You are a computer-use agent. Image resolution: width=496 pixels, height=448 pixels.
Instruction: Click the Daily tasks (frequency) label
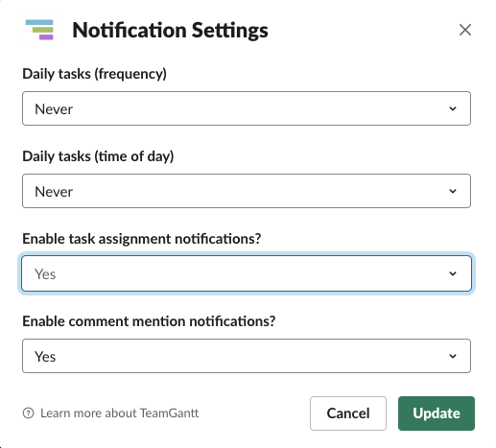[94, 74]
